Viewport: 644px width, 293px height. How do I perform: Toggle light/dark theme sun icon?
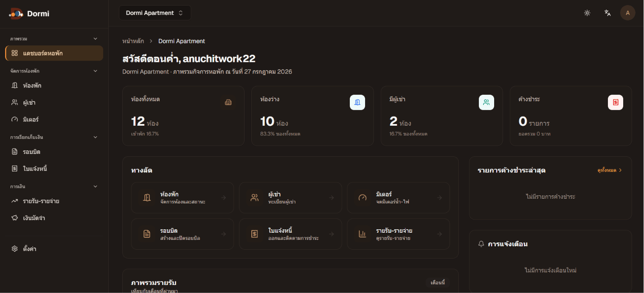[587, 13]
